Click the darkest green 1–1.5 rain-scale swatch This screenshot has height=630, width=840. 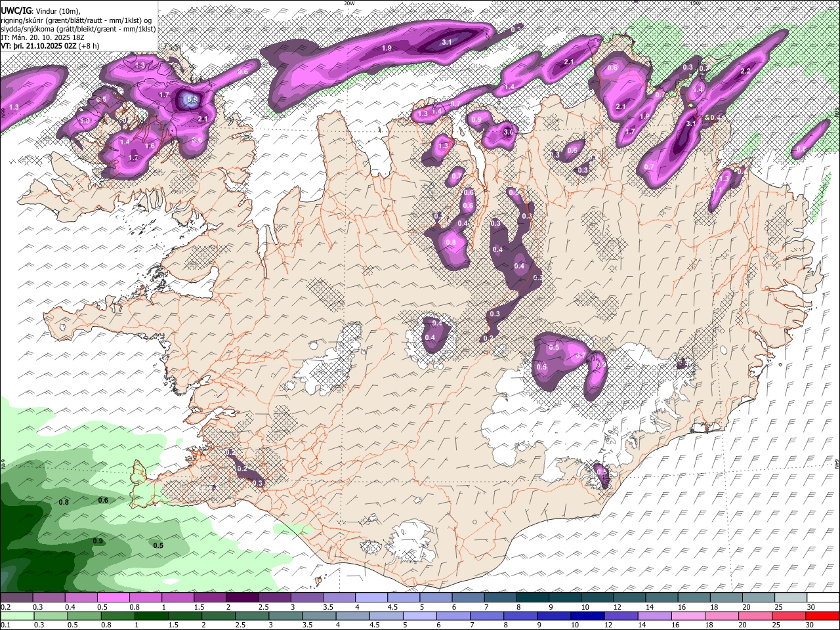pyautogui.click(x=152, y=616)
